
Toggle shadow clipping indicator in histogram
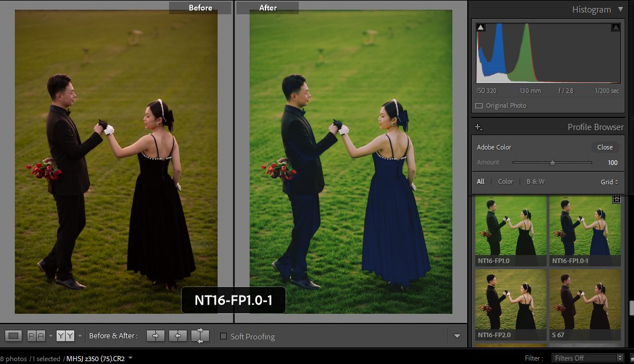click(x=481, y=27)
